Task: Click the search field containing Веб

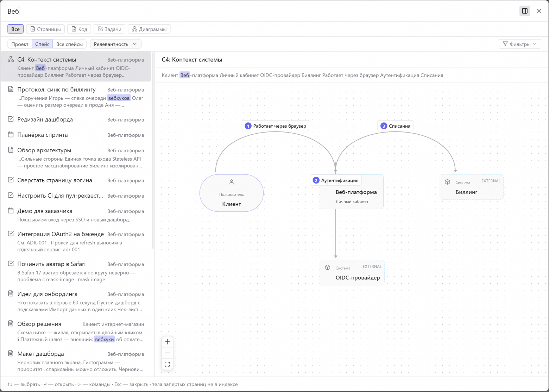Action: (x=260, y=11)
